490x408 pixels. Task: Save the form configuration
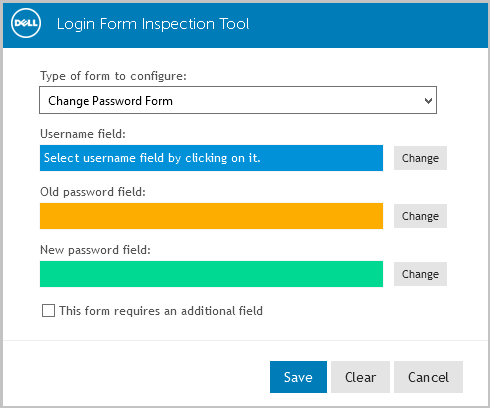point(298,377)
